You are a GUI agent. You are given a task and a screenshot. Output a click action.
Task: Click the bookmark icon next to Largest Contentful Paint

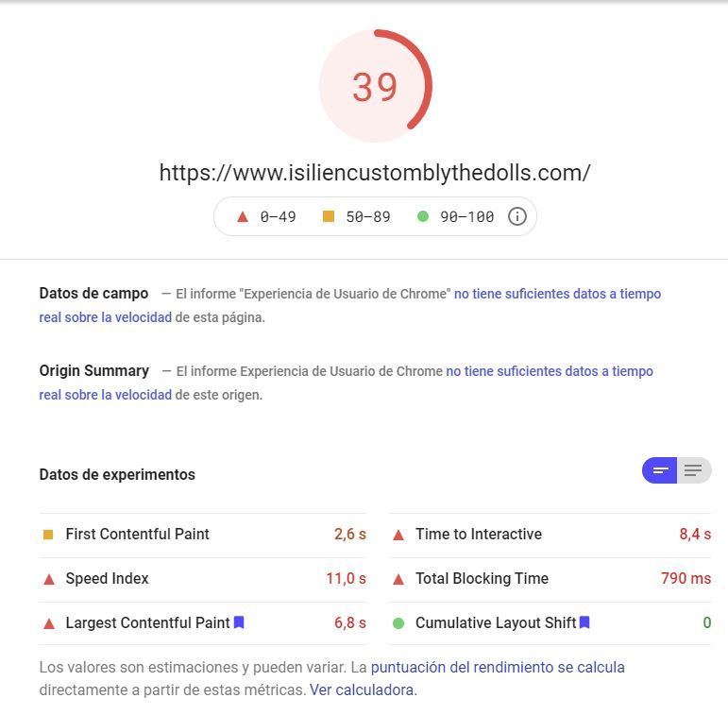tap(239, 622)
